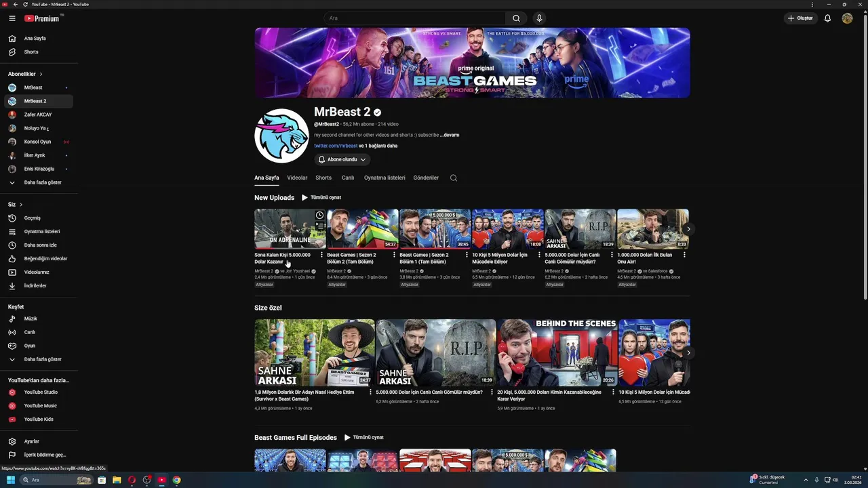Launch YouTube Studio from sidebar
This screenshot has height=488, width=868.
[39, 392]
